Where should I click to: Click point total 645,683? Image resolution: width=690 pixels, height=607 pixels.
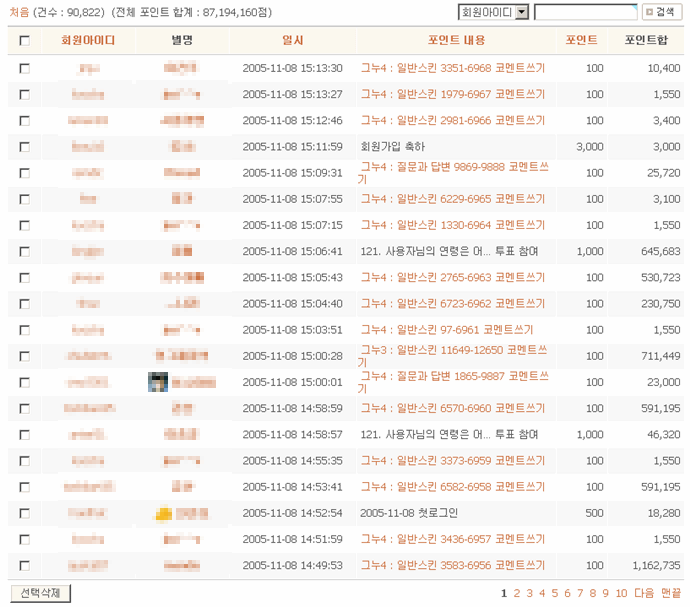click(x=661, y=251)
